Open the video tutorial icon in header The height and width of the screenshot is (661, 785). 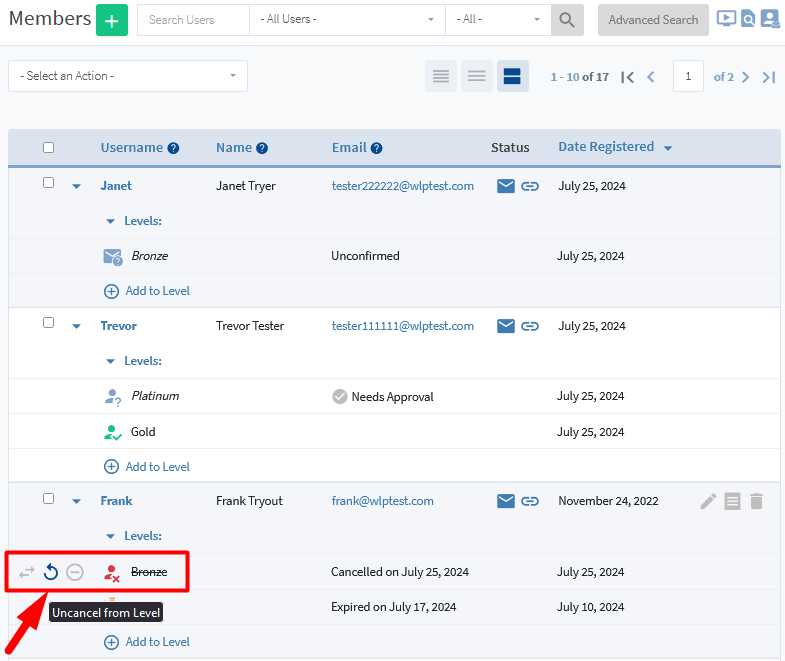click(726, 19)
